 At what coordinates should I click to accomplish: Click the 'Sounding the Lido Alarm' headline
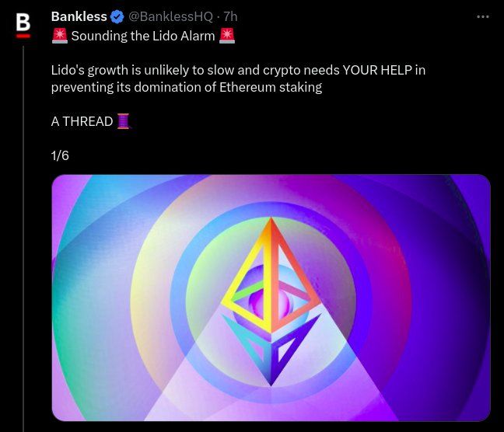click(x=142, y=36)
